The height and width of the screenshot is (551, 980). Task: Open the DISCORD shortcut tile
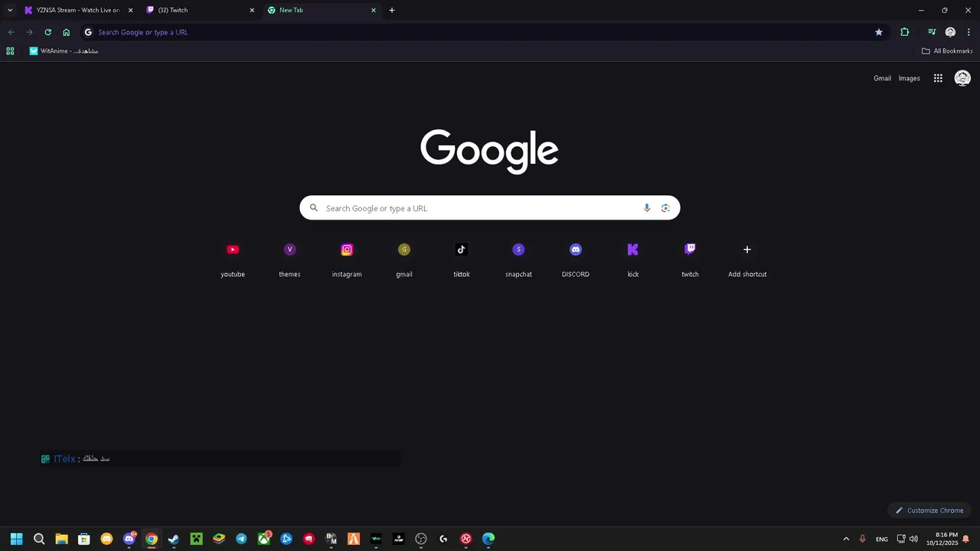(x=576, y=259)
